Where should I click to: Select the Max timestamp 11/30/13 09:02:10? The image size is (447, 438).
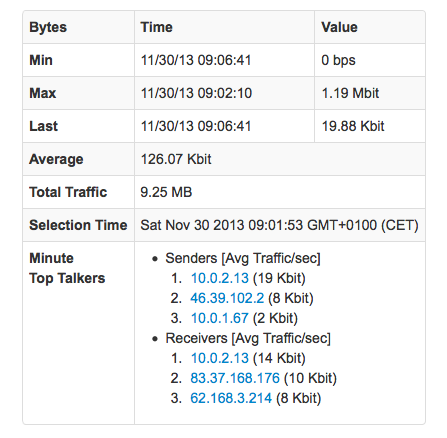[x=196, y=93]
